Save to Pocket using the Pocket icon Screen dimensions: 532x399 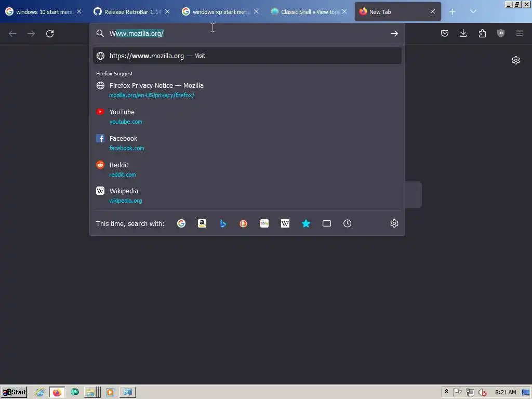pos(445,33)
